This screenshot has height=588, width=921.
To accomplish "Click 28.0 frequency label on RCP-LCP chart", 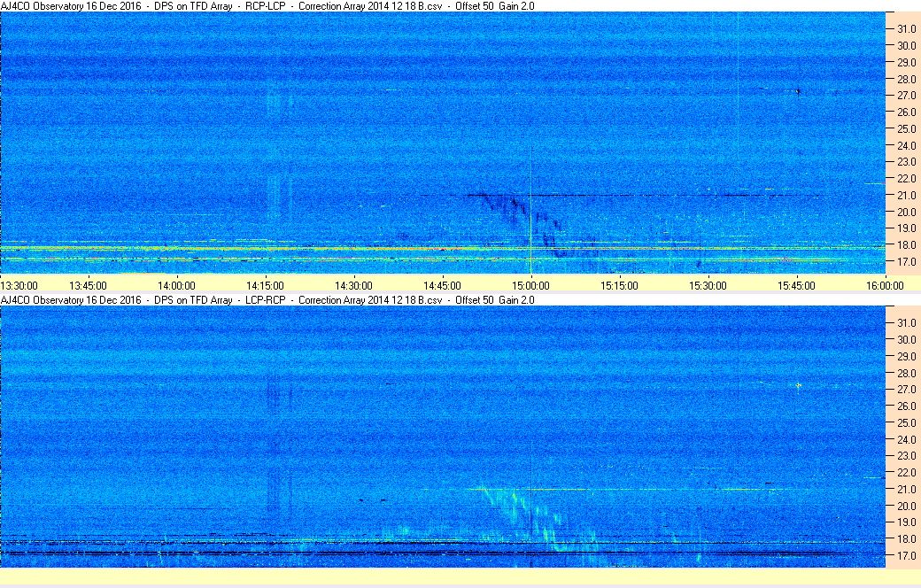I will [x=906, y=79].
